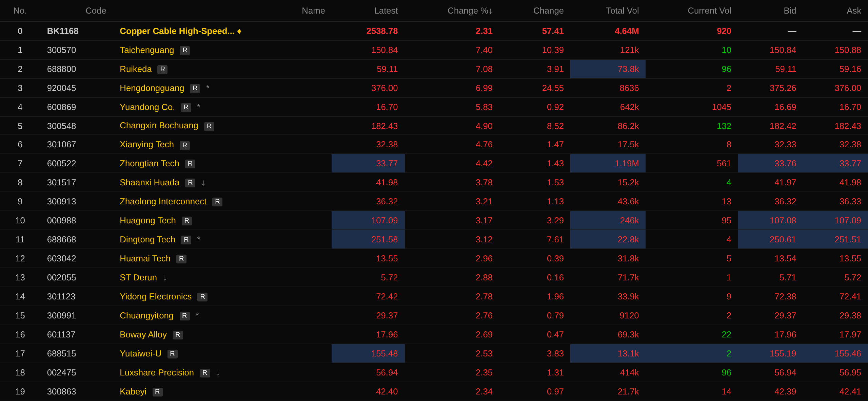868x406 pixels.
Task: Select stock code 601137
Action: coord(61,335)
